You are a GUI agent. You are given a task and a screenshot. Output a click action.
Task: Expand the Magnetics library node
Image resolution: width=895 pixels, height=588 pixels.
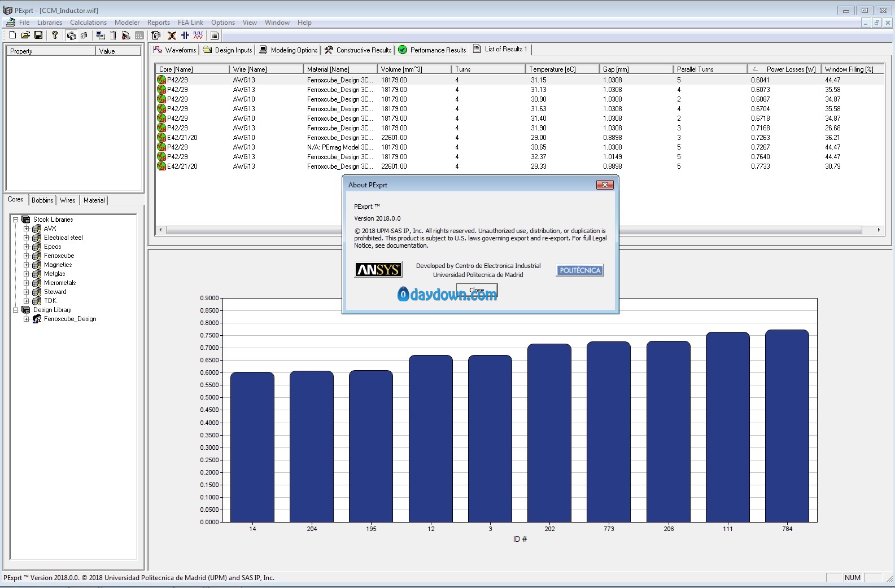click(x=27, y=265)
